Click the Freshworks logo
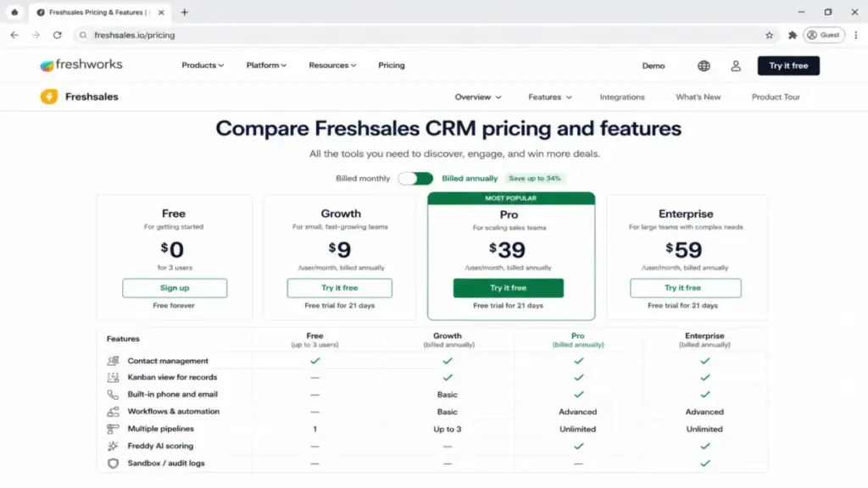This screenshot has height=488, width=868. tap(81, 64)
